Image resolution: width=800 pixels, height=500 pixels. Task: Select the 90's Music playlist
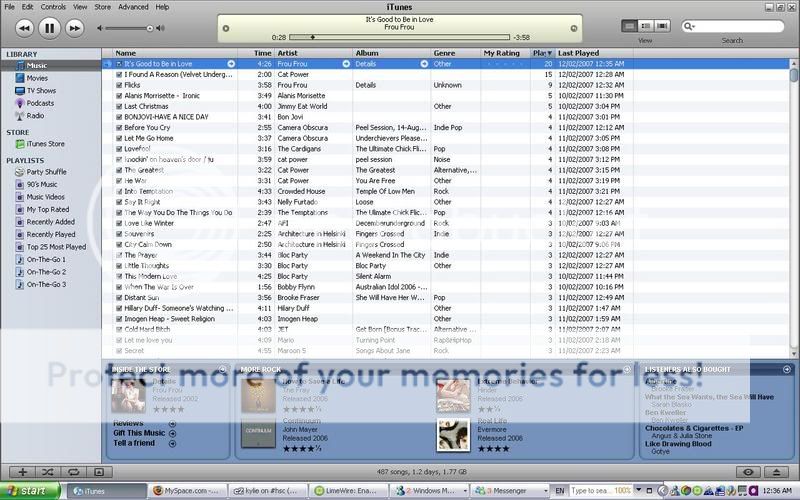(41, 184)
